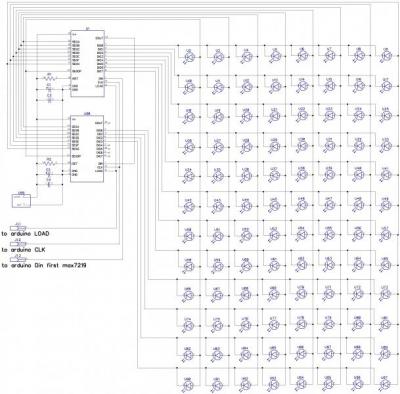Select the first LED in the top matrix row
This screenshot has width=400, height=394.
pos(189,57)
